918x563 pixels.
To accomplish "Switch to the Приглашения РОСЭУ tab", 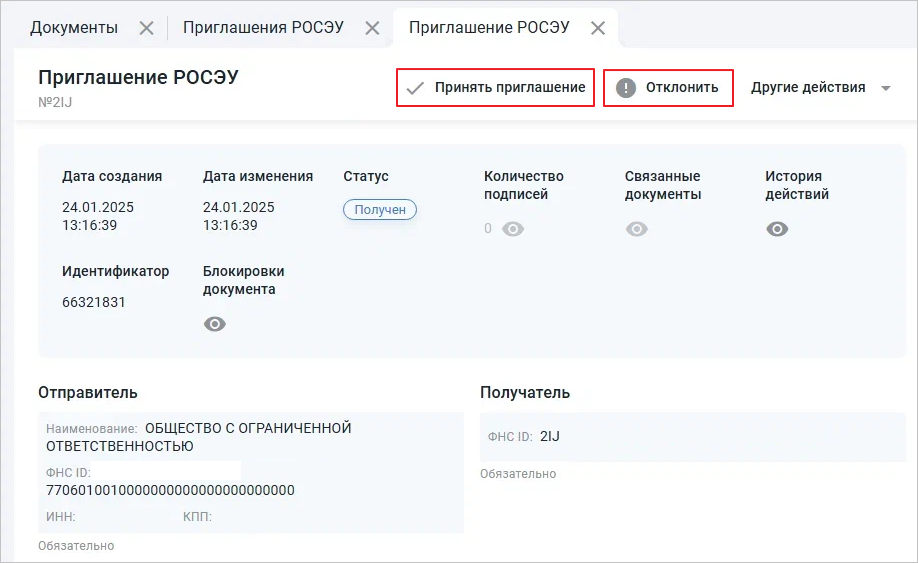I will point(263,28).
